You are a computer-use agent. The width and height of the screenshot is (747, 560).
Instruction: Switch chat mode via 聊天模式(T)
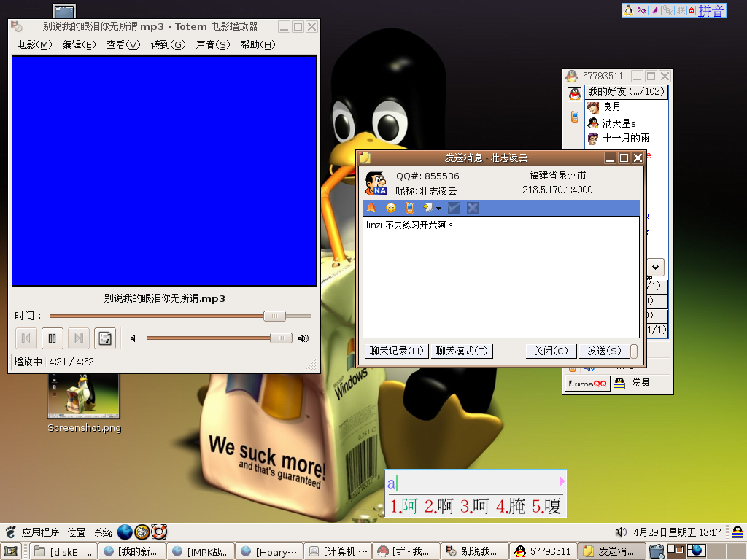point(462,351)
